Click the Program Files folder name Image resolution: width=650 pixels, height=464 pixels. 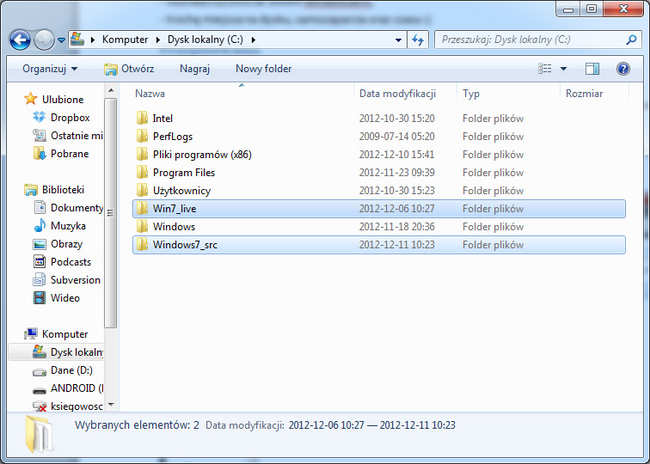(184, 172)
